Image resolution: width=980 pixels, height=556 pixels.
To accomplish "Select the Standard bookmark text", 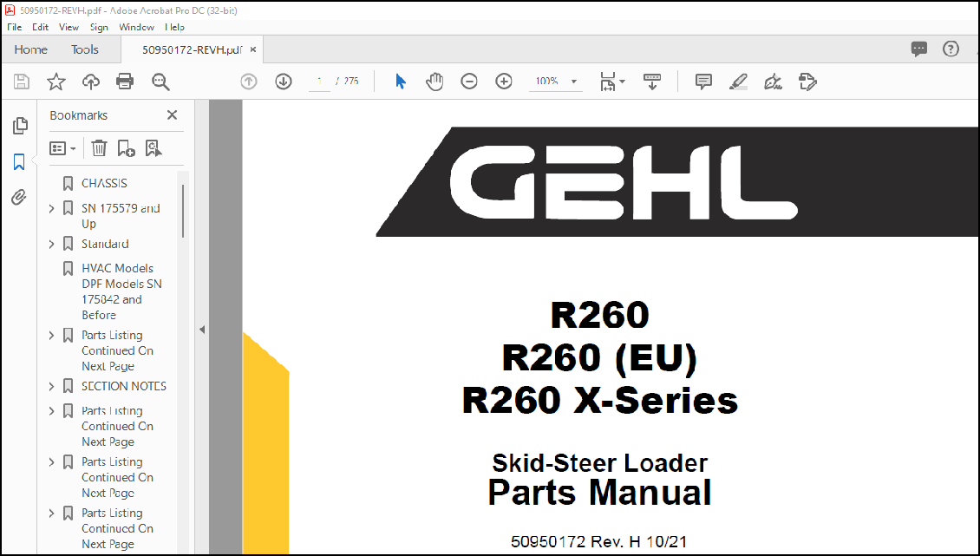I will (x=105, y=244).
